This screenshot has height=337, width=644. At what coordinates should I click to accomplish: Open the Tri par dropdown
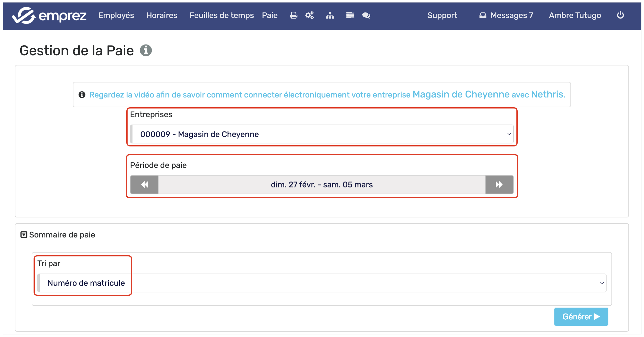click(322, 283)
